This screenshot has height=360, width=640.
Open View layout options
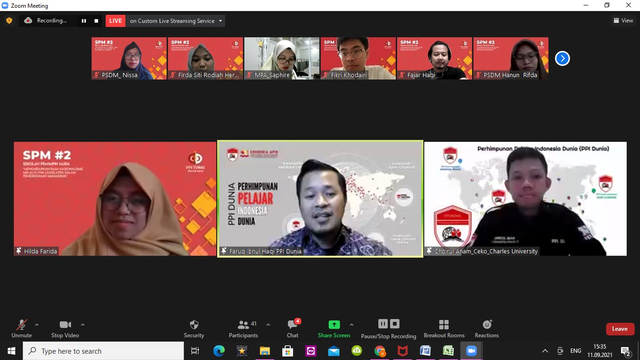623,20
